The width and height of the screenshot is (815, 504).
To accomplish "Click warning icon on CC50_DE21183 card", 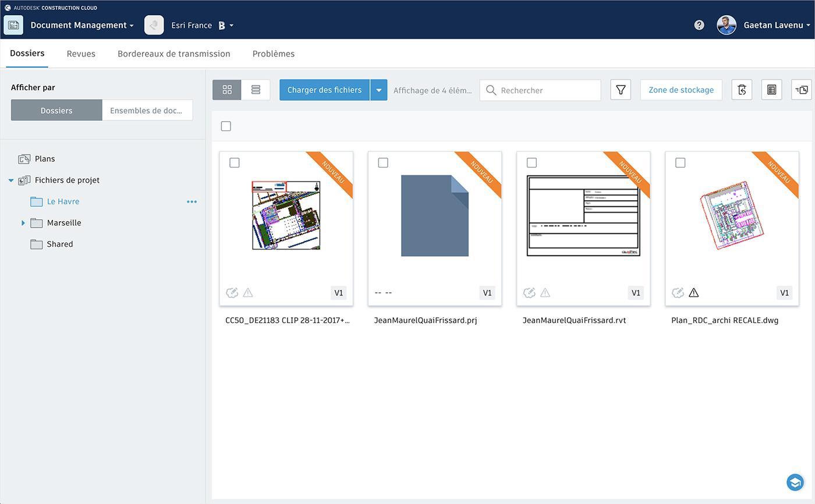I will point(248,293).
